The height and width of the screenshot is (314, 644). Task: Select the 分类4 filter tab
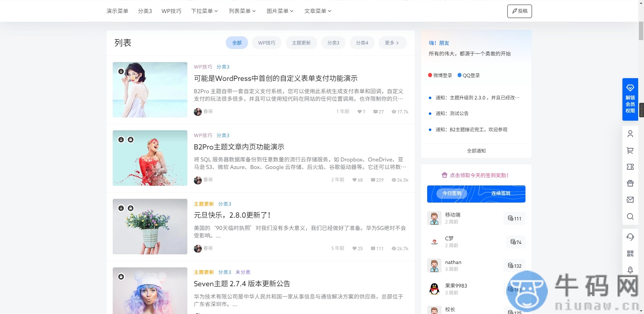pos(362,43)
